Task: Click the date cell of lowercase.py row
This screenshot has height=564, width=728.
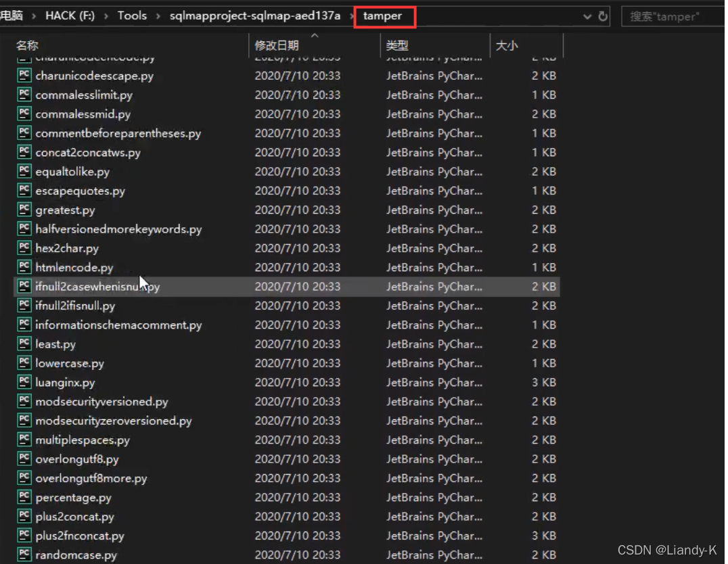Action: 298,363
